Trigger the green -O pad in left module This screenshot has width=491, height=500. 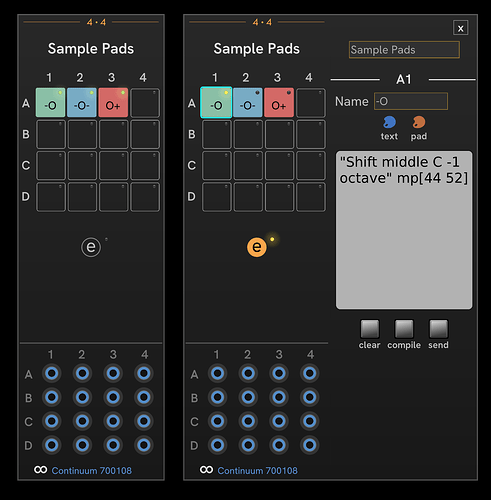click(50, 103)
